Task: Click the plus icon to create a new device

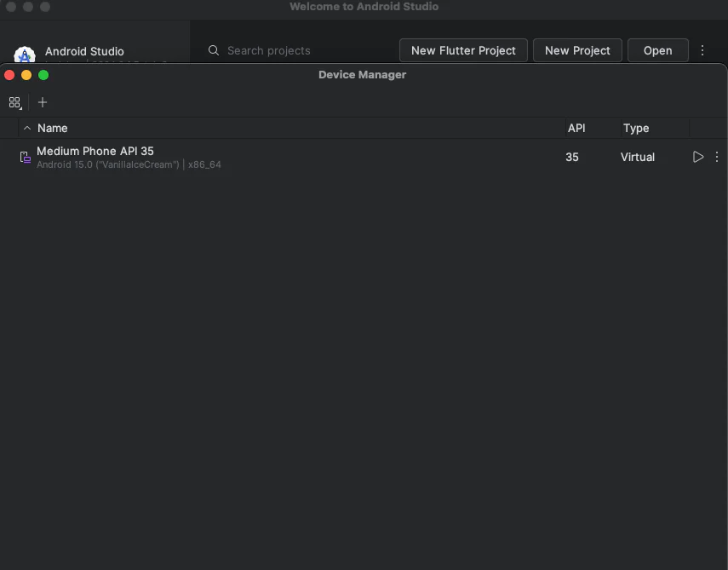Action: pos(43,102)
